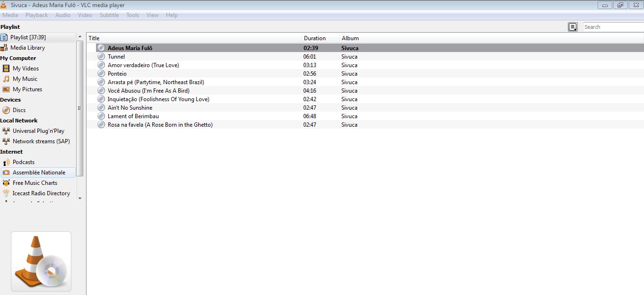This screenshot has width=644, height=295.
Task: Sort playlist by the Duration column header
Action: pyautogui.click(x=321, y=38)
